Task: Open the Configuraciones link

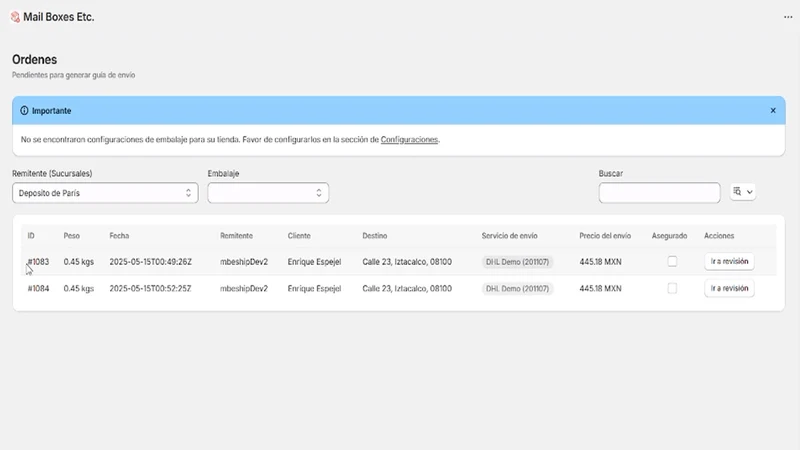Action: point(409,139)
